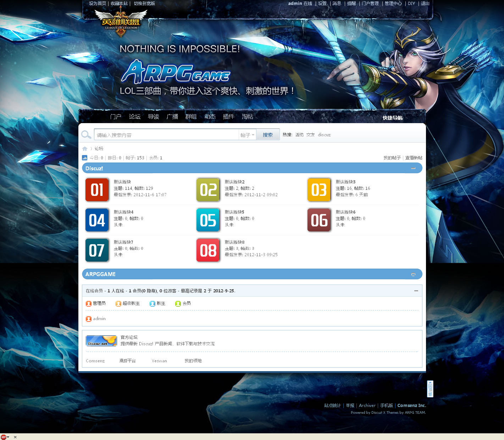Open the 快捷导航 quick navigation menu
504x440 pixels.
[393, 118]
